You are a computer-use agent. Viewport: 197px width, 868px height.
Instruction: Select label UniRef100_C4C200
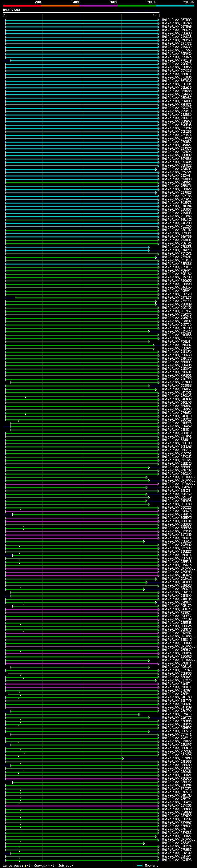(177, 474)
